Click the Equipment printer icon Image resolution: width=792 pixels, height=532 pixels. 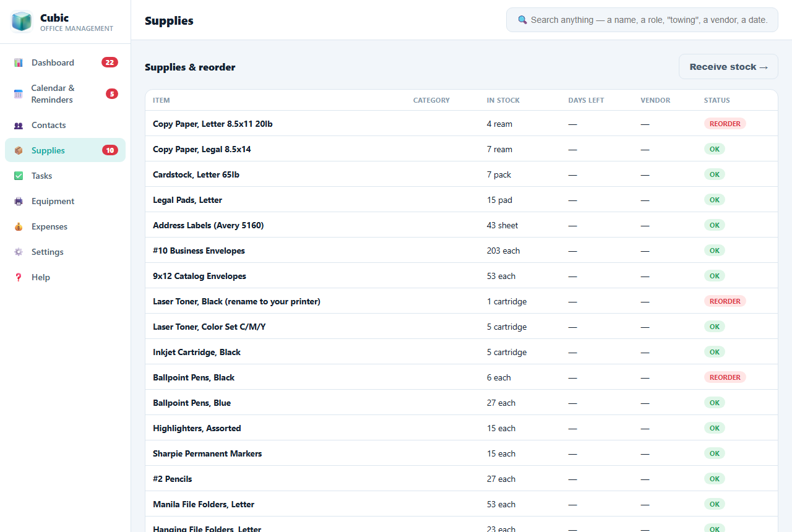click(x=19, y=201)
